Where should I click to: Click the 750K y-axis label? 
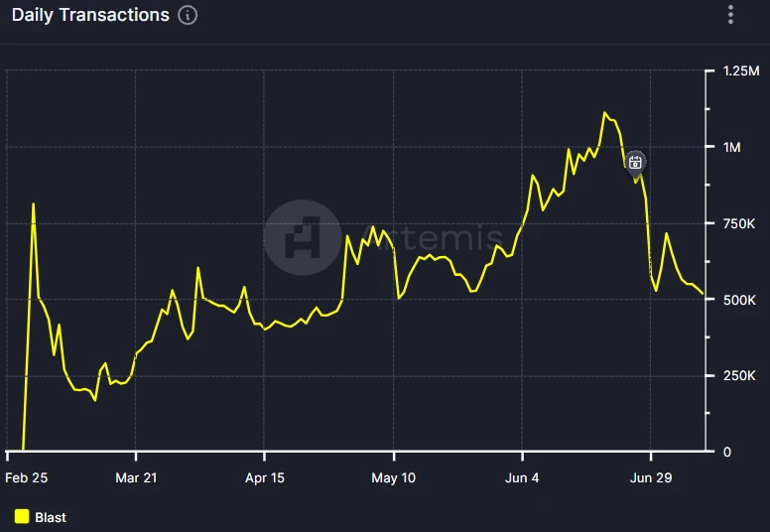click(x=740, y=224)
